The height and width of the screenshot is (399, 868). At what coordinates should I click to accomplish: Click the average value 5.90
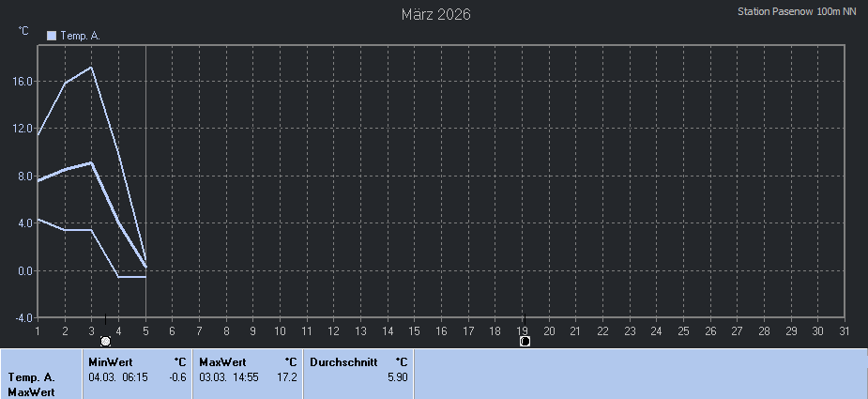[x=397, y=376]
